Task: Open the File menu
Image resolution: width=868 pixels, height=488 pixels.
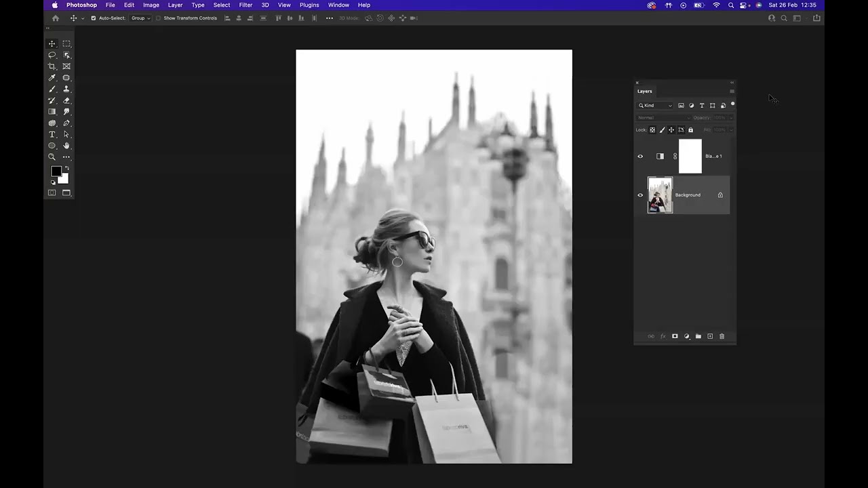Action: (x=110, y=5)
